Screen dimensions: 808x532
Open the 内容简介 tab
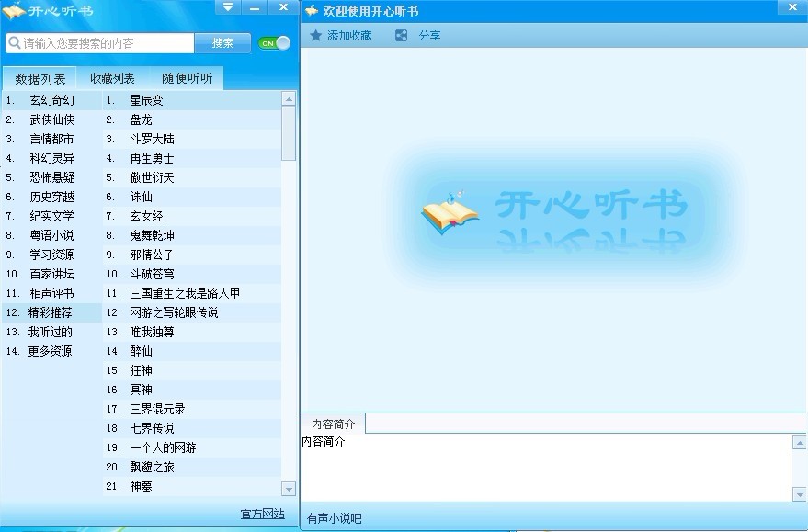[x=333, y=424]
